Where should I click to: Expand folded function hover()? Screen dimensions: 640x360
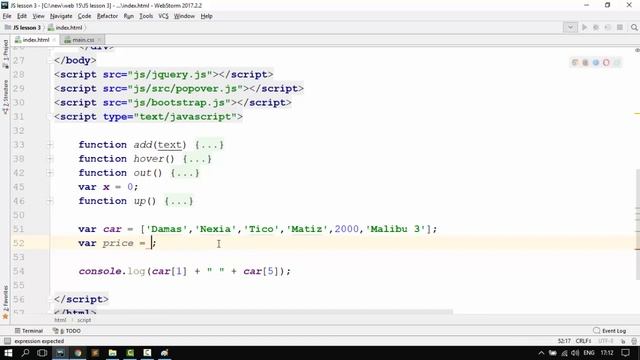pos(50,158)
